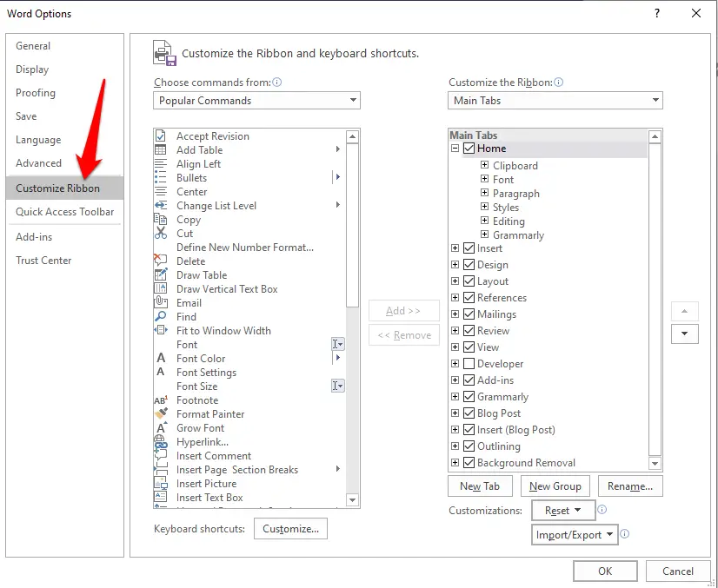The image size is (718, 588).
Task: Click the info icon beside Customize the Ribbon
Action: pos(559,83)
